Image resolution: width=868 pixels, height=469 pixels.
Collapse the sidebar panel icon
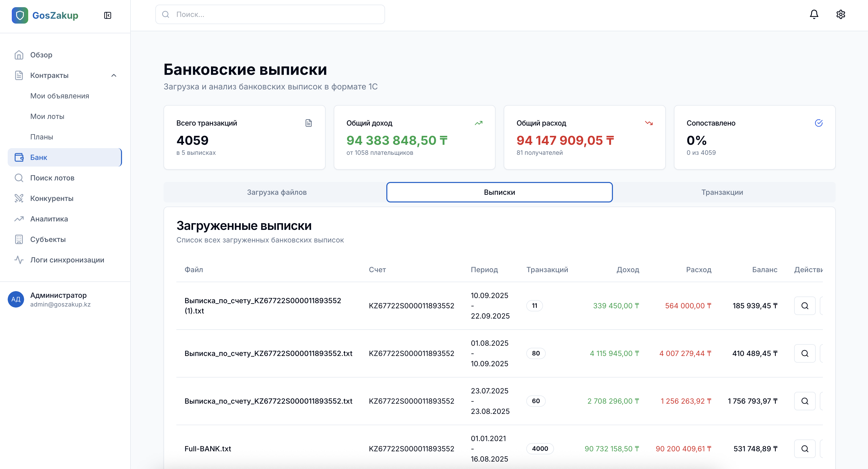pos(107,15)
